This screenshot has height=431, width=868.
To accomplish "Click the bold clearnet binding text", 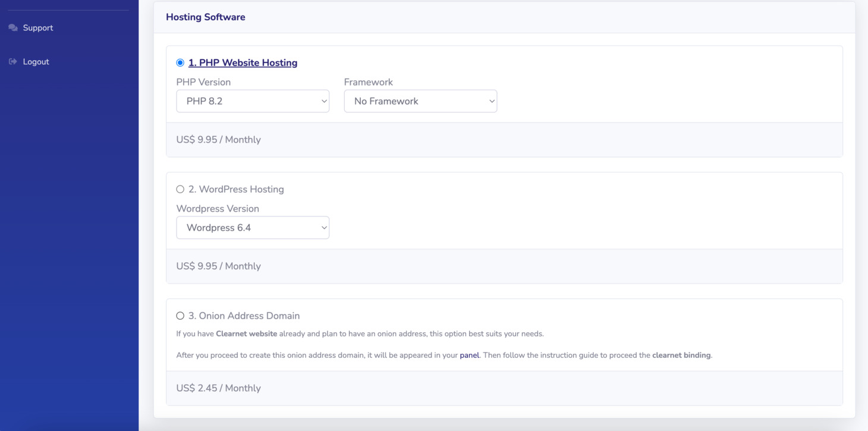I will 681,355.
